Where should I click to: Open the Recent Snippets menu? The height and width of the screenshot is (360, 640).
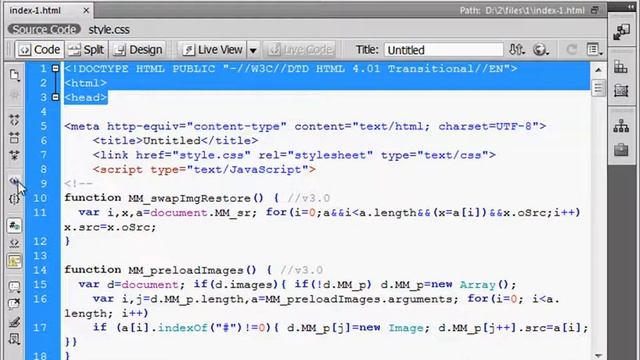pos(14,340)
